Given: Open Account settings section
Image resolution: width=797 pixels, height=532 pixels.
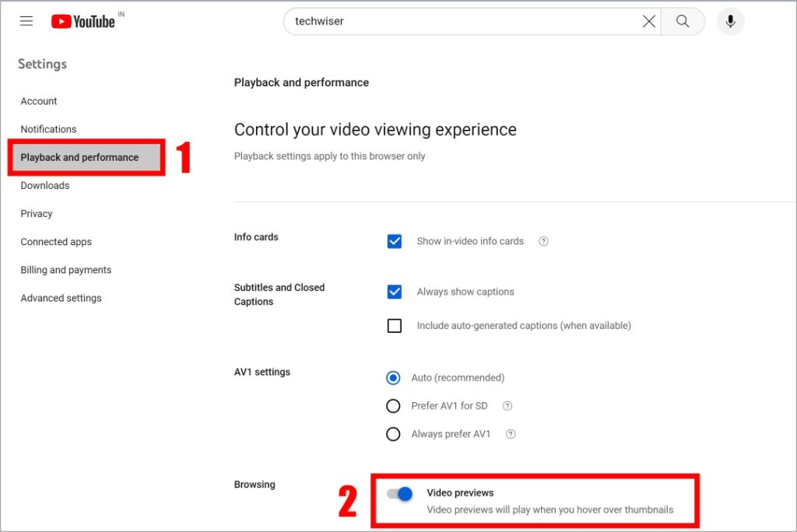Looking at the screenshot, I should coord(39,101).
